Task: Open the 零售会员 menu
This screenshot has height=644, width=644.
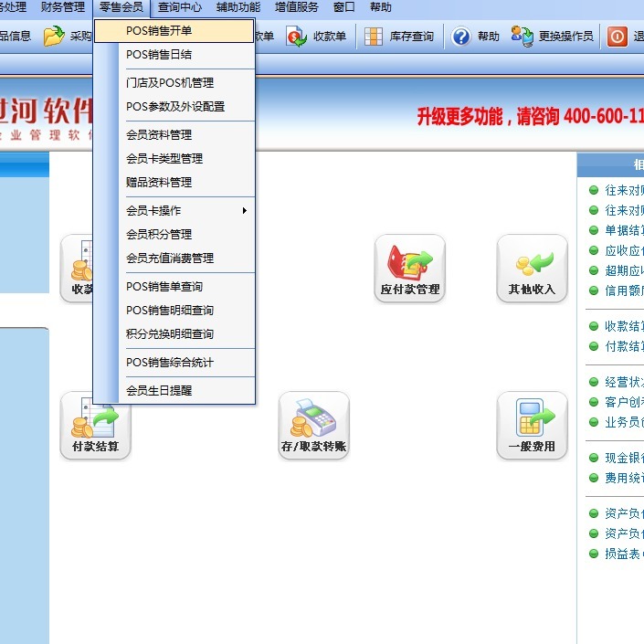Action: pyautogui.click(x=121, y=7)
